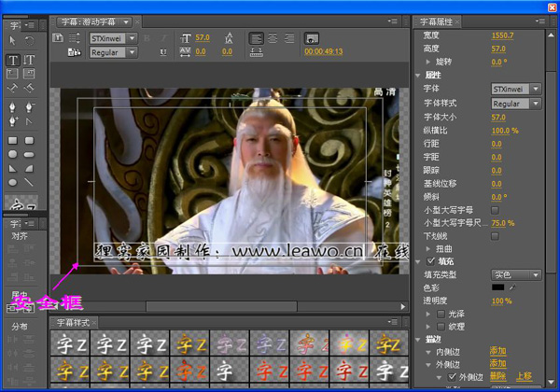This screenshot has height=392, width=560.
Task: Open the title designer panel flyout menu
Action: tap(393, 21)
